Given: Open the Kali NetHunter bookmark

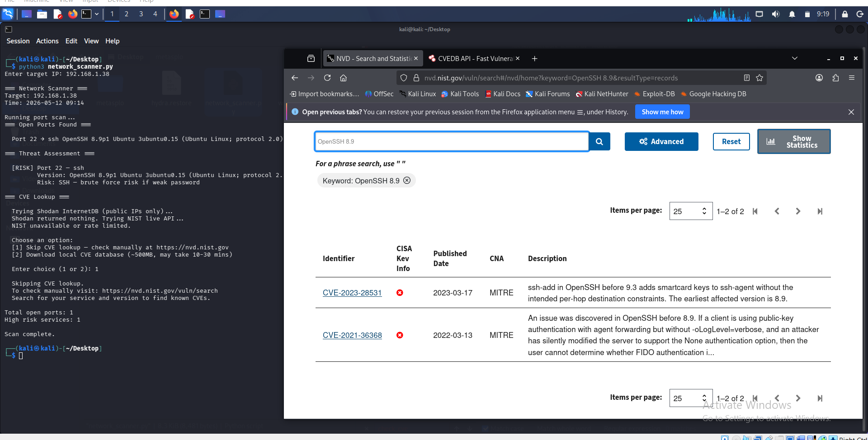Looking at the screenshot, I should 602,94.
